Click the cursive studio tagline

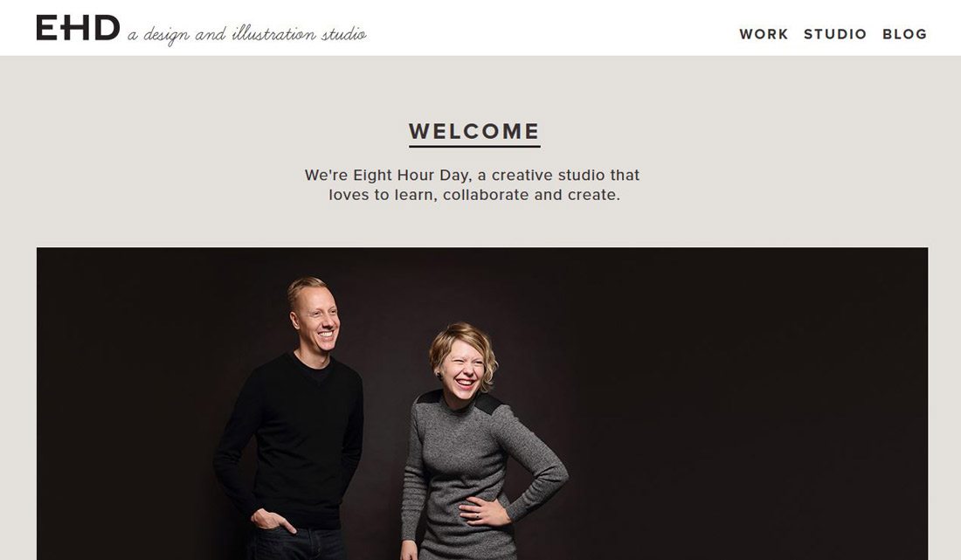[x=247, y=34]
